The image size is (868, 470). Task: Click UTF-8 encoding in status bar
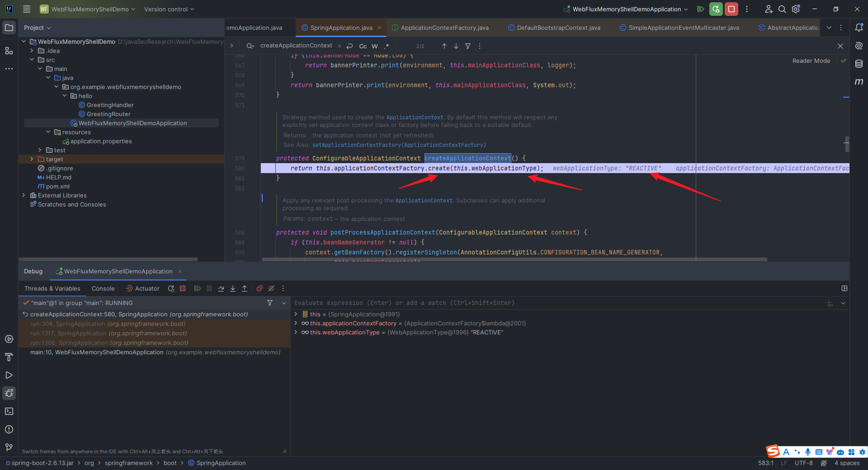tap(803, 463)
